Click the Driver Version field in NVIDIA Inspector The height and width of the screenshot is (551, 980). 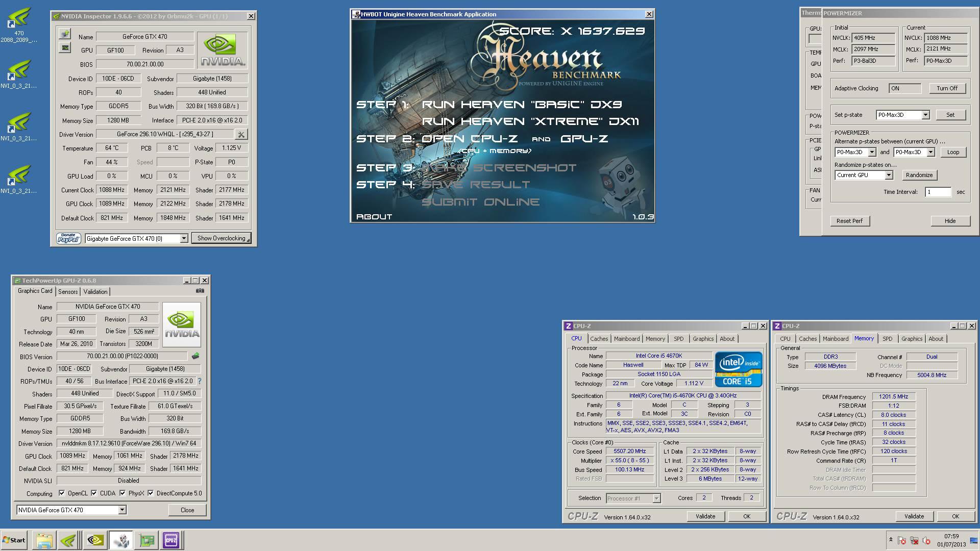165,134
